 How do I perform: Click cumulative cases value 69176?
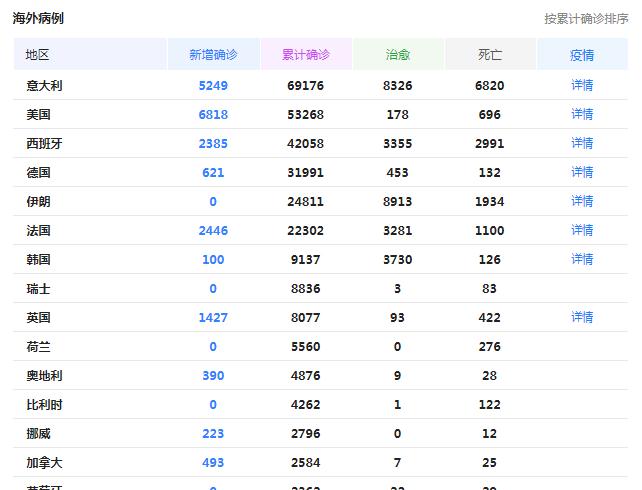(x=305, y=86)
